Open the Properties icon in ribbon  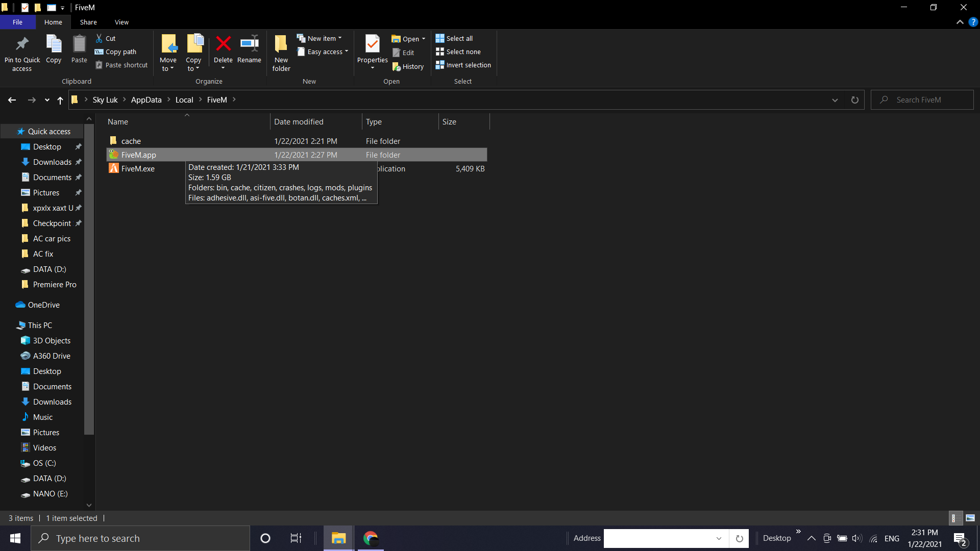click(x=372, y=44)
